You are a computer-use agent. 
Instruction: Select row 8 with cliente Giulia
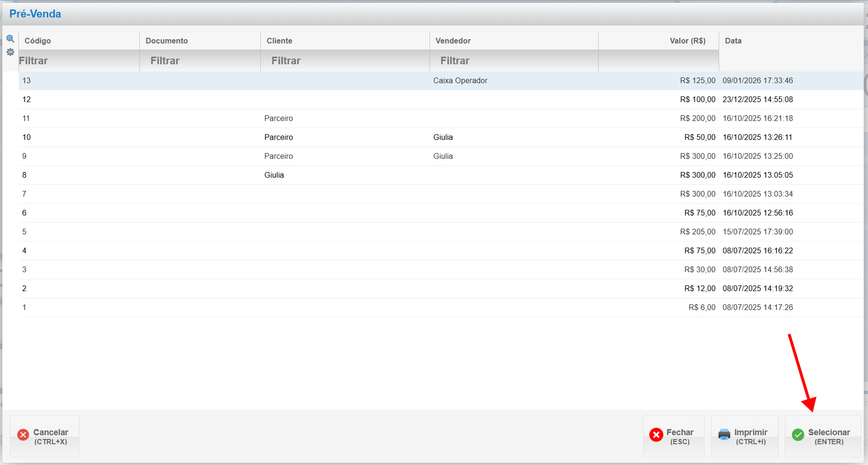coord(274,175)
